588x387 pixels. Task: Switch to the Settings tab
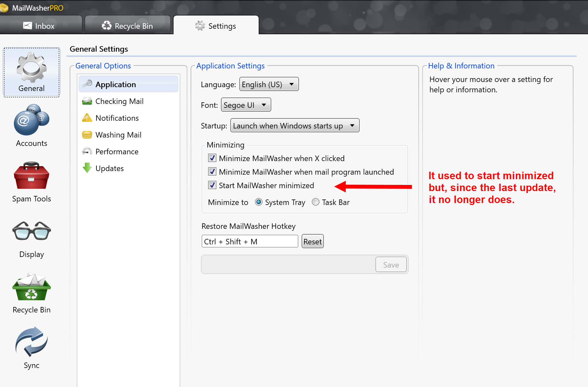pos(216,25)
